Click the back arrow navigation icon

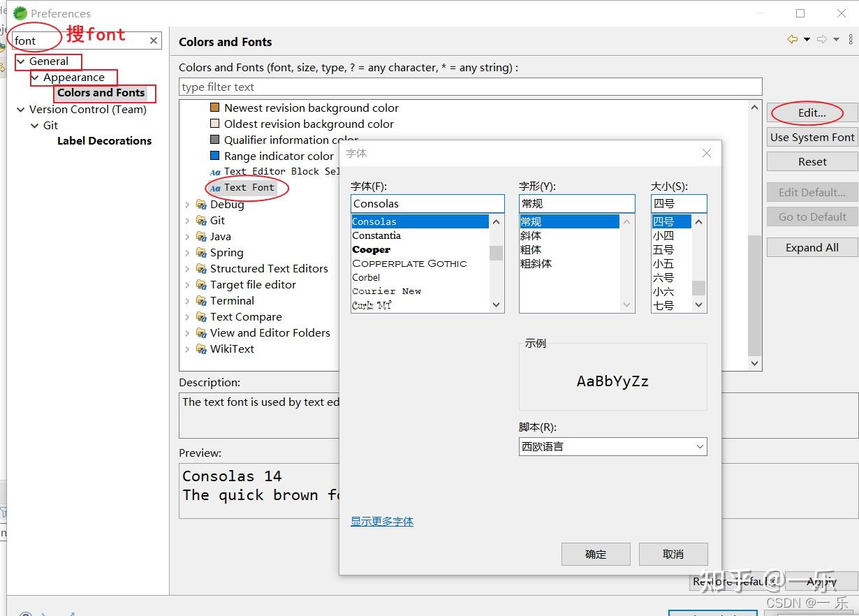(x=792, y=40)
